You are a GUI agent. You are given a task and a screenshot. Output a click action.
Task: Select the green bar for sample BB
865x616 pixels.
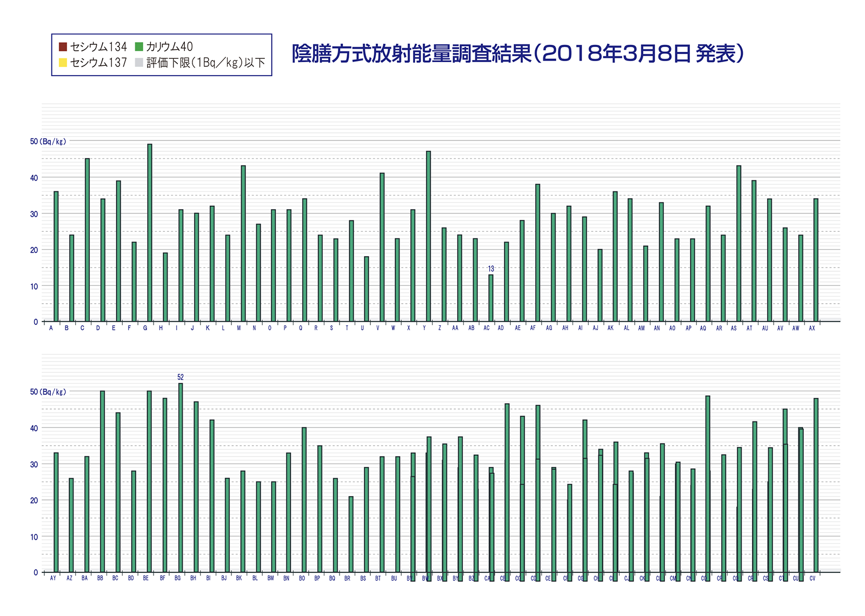[x=102, y=481]
